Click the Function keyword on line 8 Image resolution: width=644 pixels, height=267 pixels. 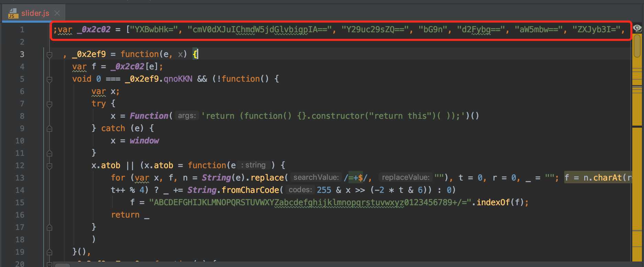pyautogui.click(x=149, y=116)
